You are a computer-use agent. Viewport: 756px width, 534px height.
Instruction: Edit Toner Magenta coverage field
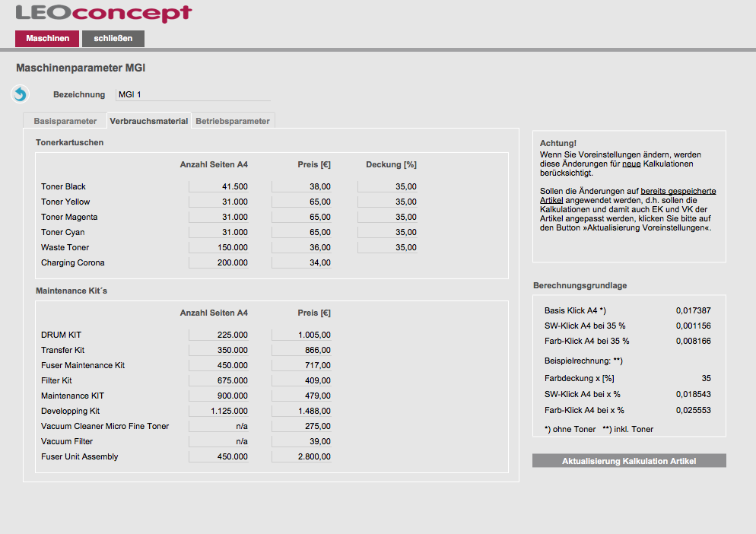click(x=387, y=217)
